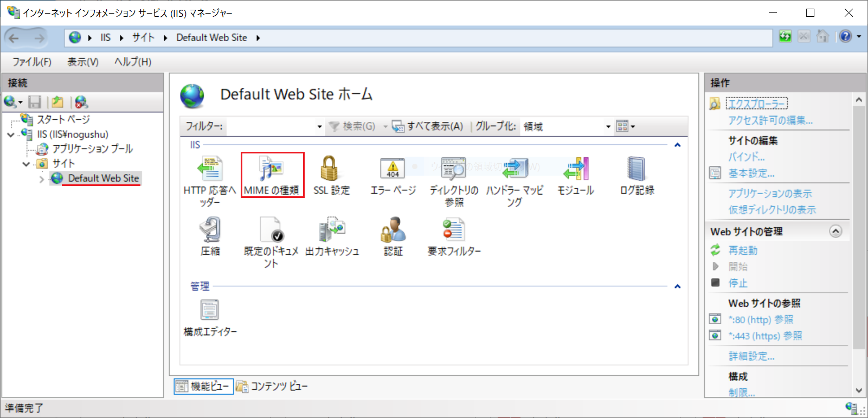Screen dimensions: 868x418
Task: Open the view mode dropdown in filter bar
Action: point(625,126)
